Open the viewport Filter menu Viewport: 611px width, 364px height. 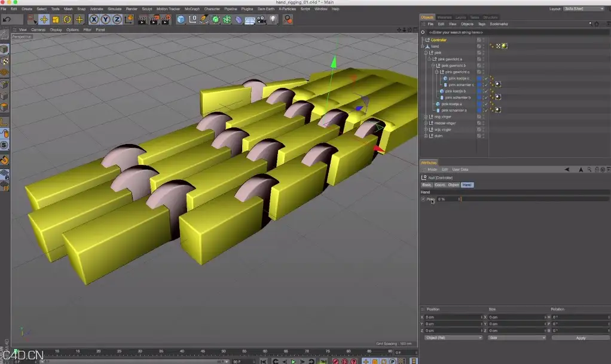[x=87, y=30]
